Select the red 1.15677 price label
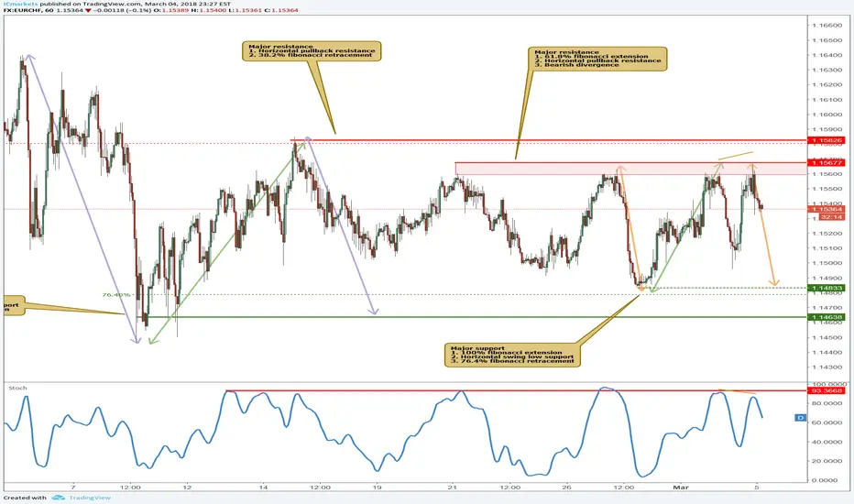Image resolution: width=854 pixels, height=504 pixels. pos(827,162)
